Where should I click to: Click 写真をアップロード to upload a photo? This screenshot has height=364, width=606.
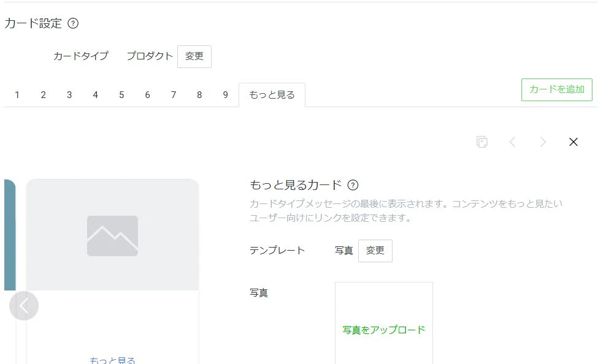tap(384, 330)
